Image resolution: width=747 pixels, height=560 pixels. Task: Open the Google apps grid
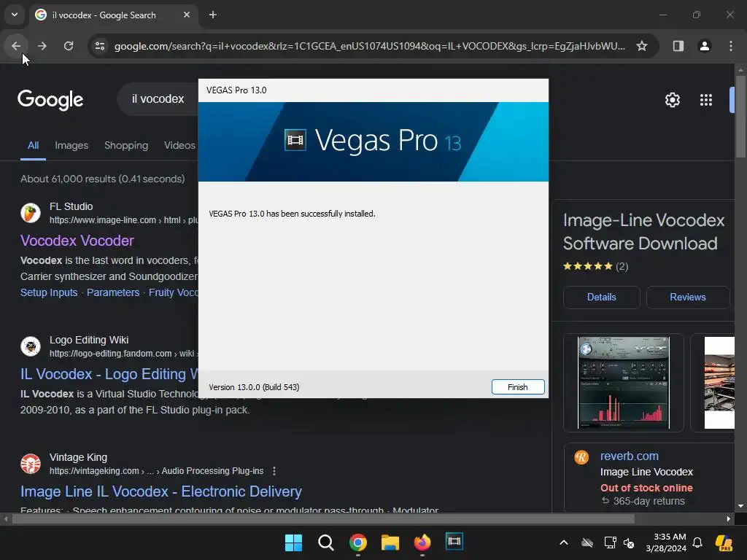click(706, 100)
